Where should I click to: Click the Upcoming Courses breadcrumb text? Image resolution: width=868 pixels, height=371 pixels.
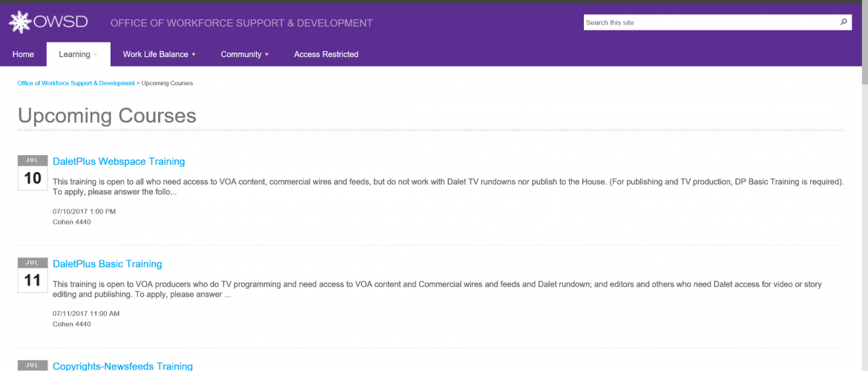[167, 83]
